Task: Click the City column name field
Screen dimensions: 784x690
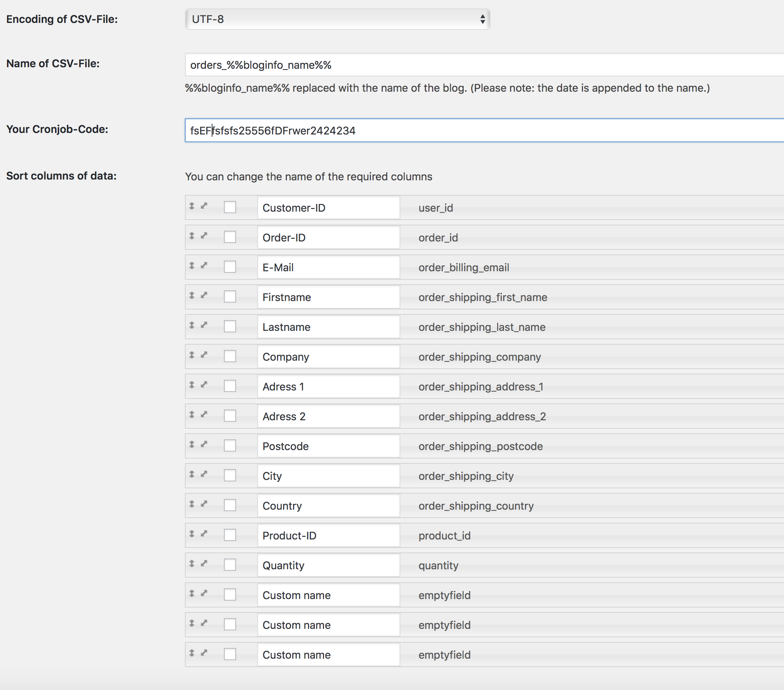Action: coord(329,476)
